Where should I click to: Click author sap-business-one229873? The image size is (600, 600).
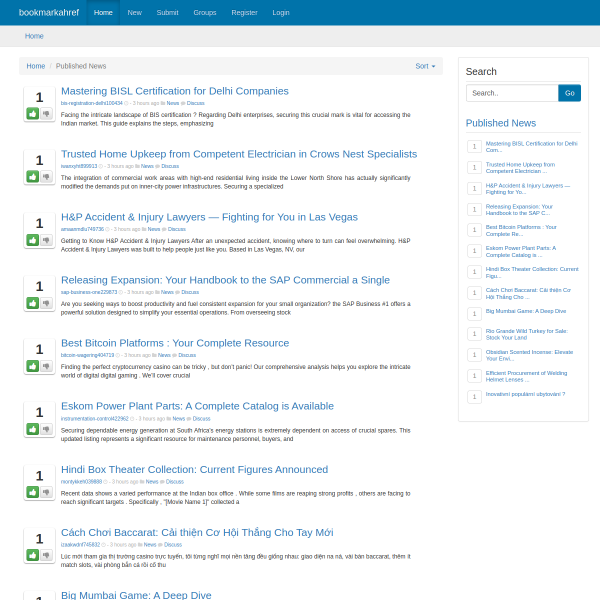89,292
